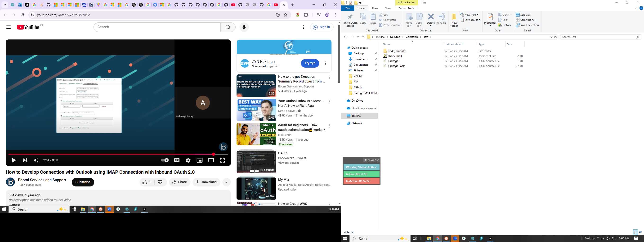This screenshot has width=644, height=242.
Task: Click the YouTube search magnifier button
Action: point(228,27)
